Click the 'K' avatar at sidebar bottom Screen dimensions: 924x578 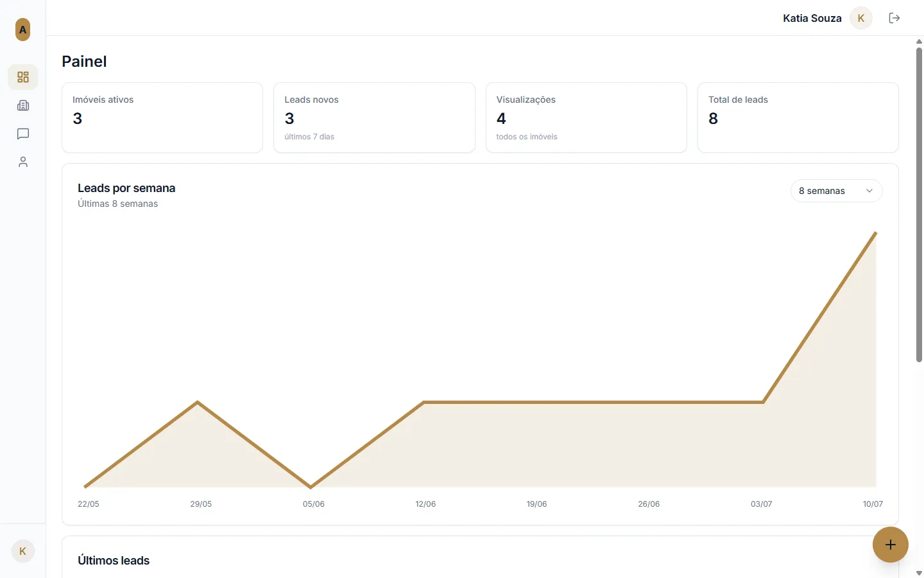23,551
